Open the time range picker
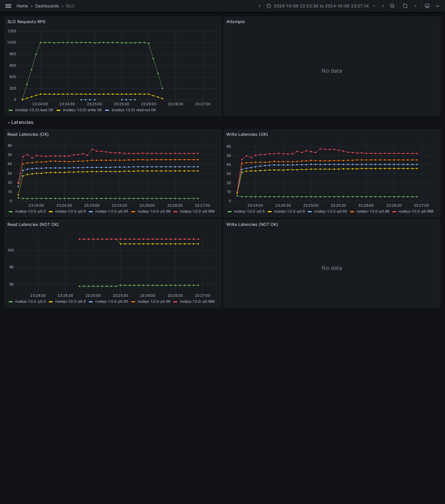 pos(321,6)
